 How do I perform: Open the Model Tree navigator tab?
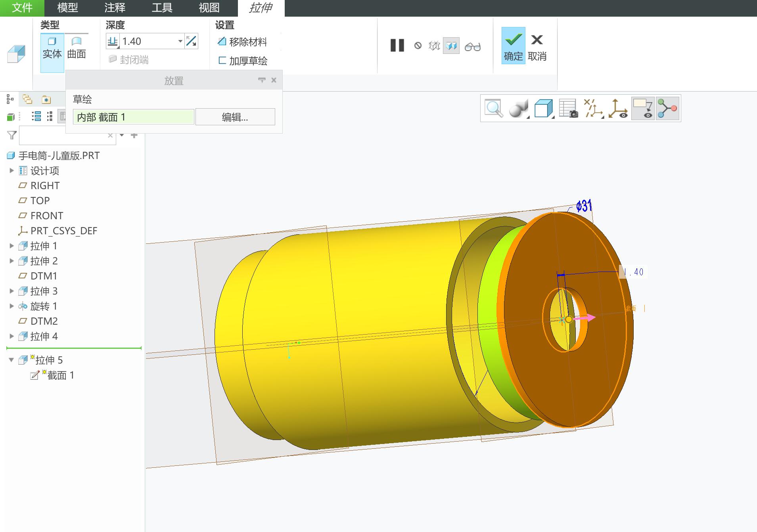coord(10,99)
